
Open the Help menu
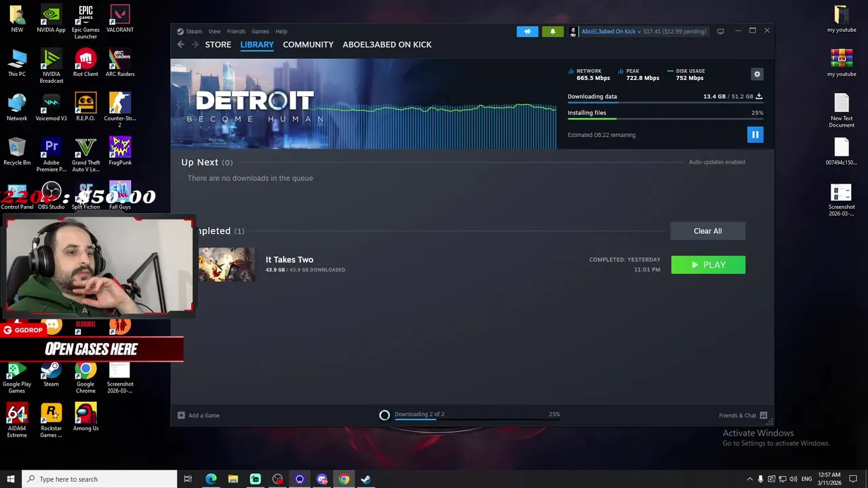pos(281,31)
